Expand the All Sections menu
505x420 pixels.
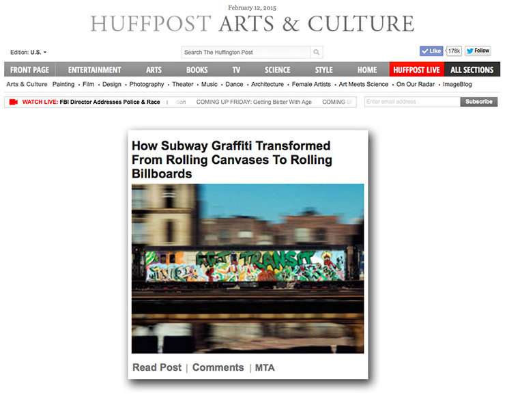click(x=472, y=70)
